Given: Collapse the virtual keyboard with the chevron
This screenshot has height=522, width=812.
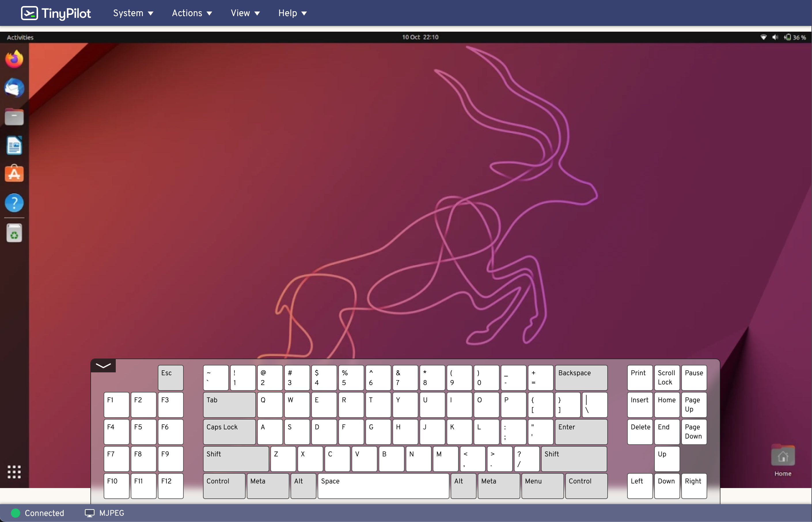Looking at the screenshot, I should click(x=103, y=365).
